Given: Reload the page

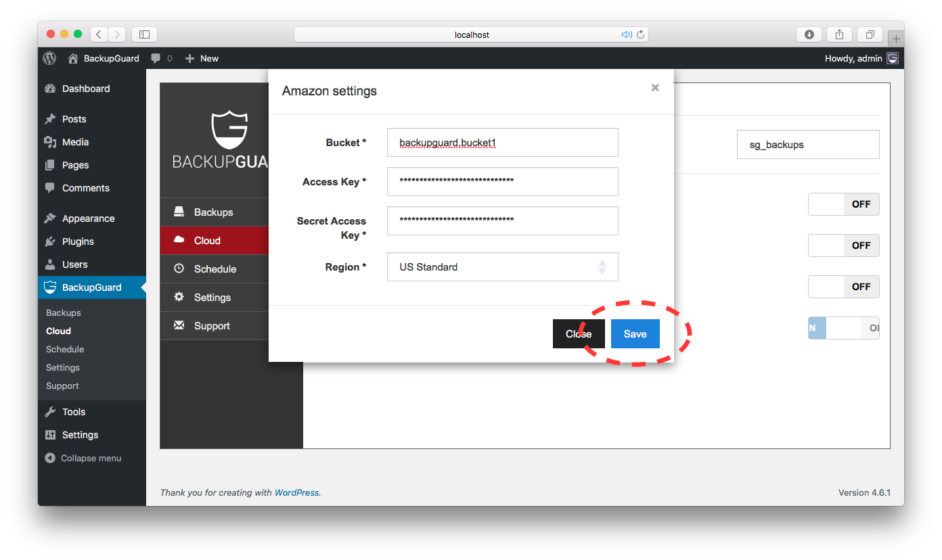Looking at the screenshot, I should pos(640,34).
